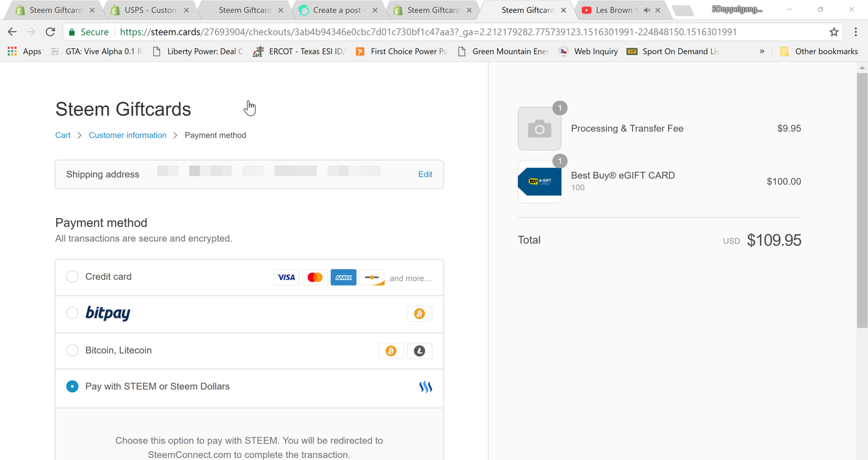The image size is (868, 460).
Task: Close the USPS tab
Action: point(186,10)
